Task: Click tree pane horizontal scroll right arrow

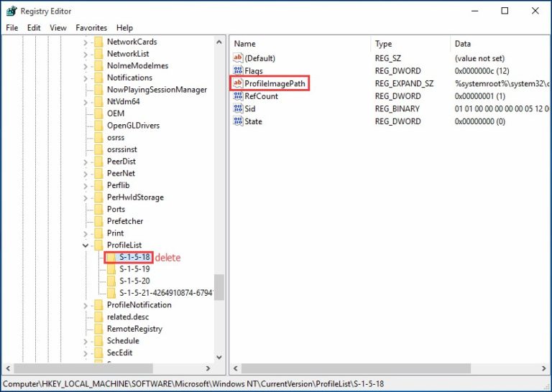Action: 208,368
